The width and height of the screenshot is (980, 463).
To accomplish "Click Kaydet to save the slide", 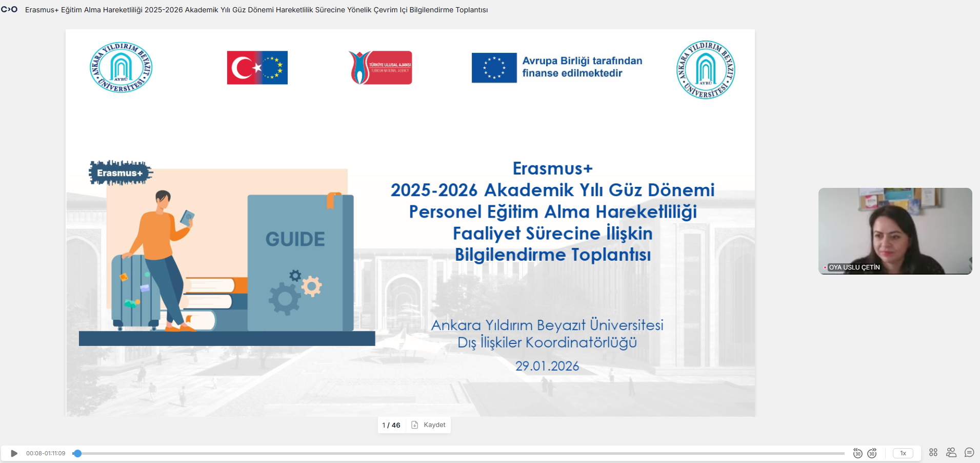I will point(433,425).
